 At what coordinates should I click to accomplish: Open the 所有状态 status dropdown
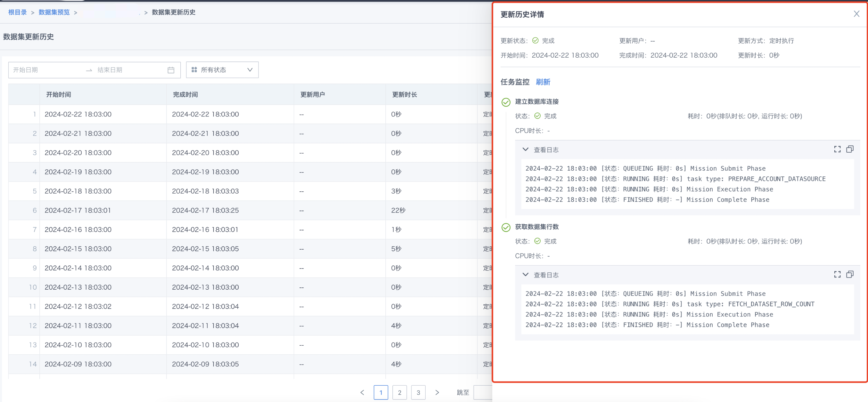click(x=222, y=70)
